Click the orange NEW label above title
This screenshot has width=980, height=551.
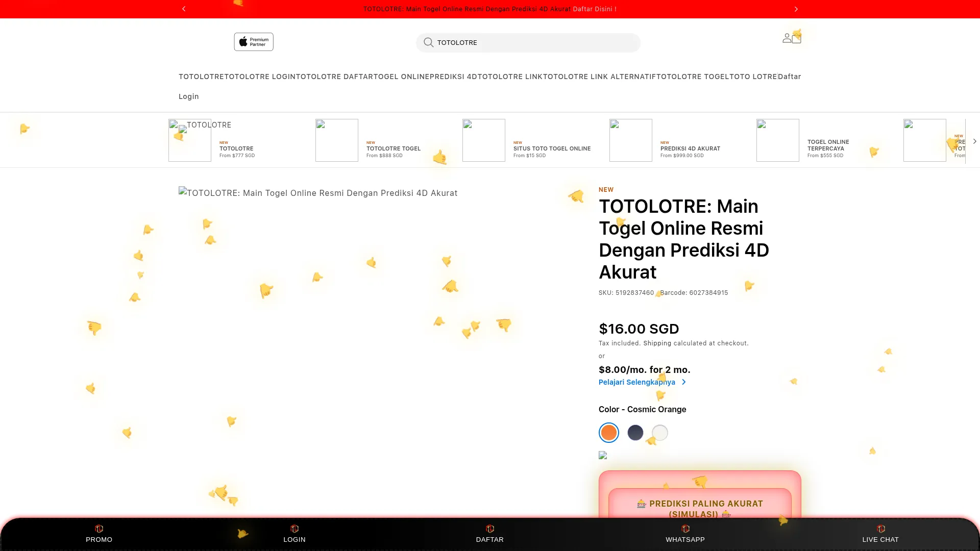pyautogui.click(x=606, y=190)
